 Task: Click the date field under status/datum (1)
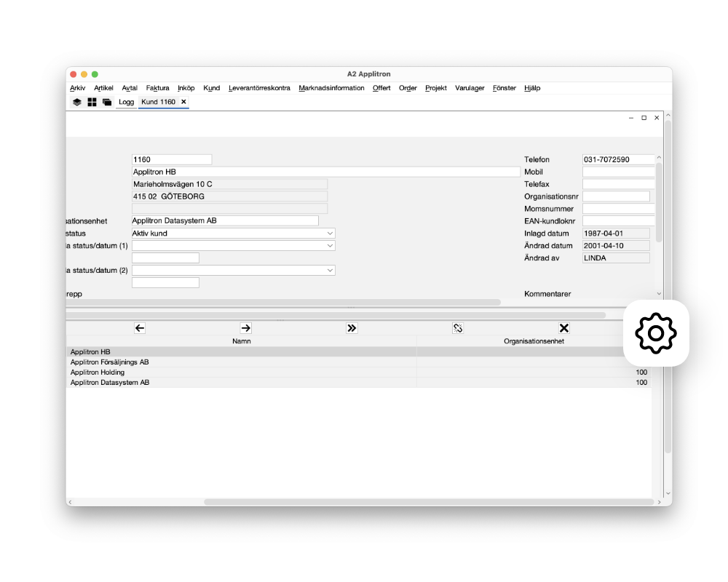point(166,258)
